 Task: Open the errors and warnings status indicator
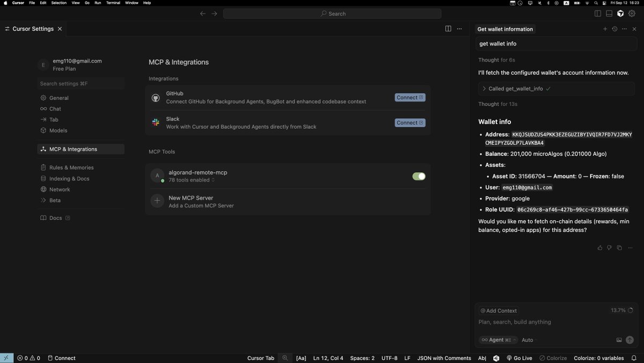pos(28,358)
